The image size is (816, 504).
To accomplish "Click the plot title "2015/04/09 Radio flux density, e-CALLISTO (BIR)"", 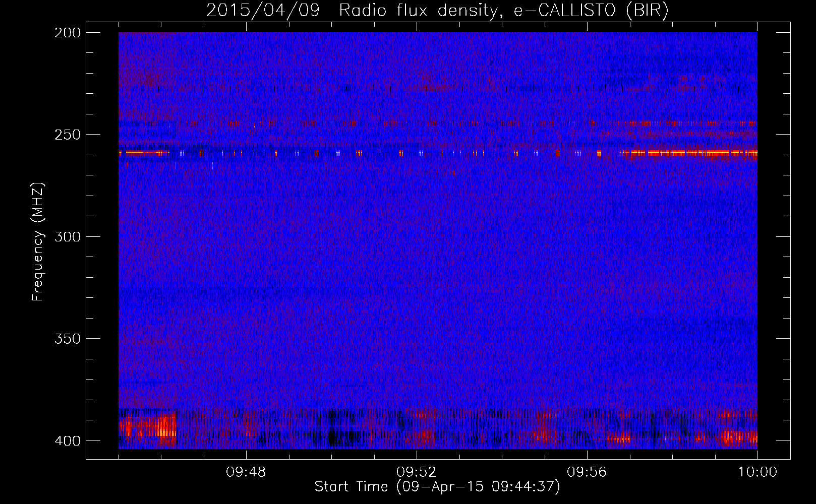I will pos(437,11).
